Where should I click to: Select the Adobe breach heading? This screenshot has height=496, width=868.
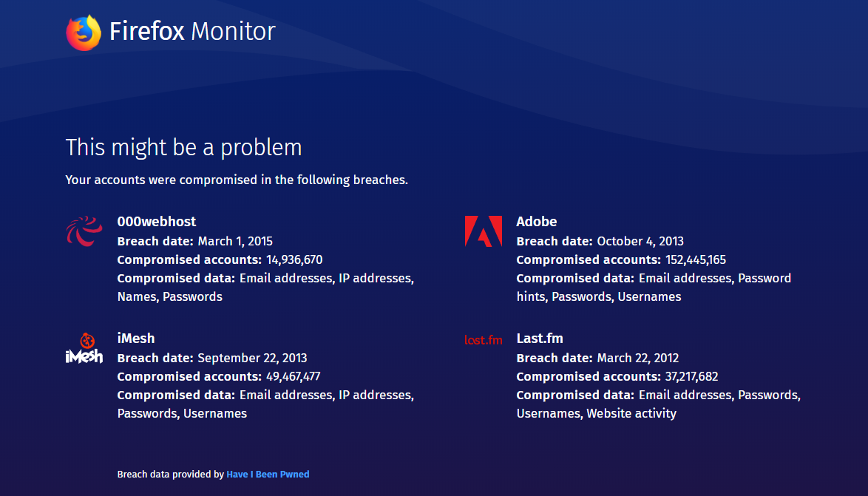click(537, 222)
